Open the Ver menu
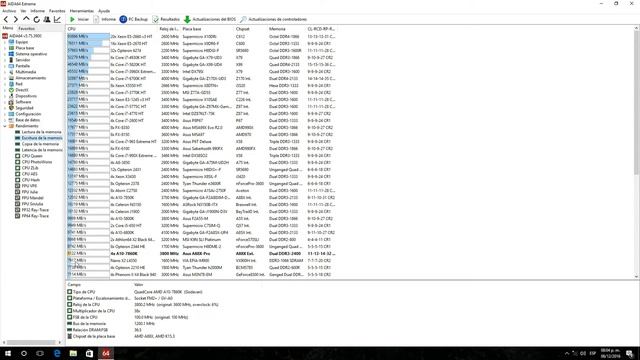Viewport: 640px width, 360px height. (23, 11)
